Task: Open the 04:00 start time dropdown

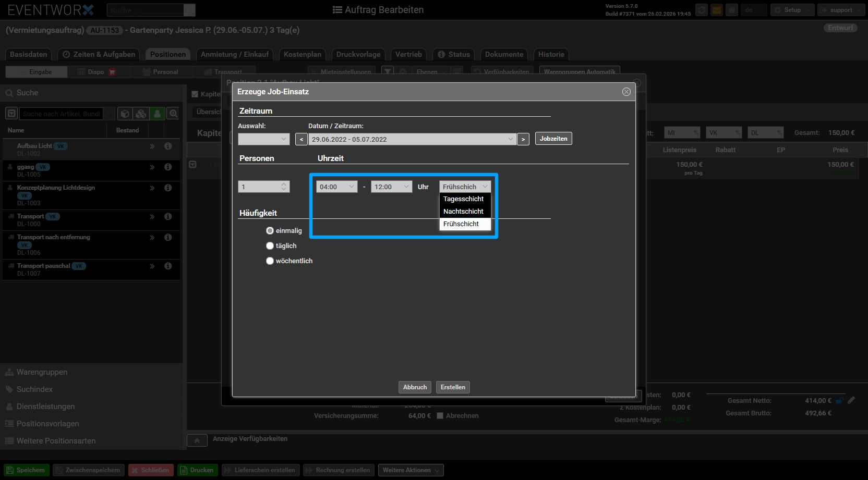Action: (x=336, y=187)
